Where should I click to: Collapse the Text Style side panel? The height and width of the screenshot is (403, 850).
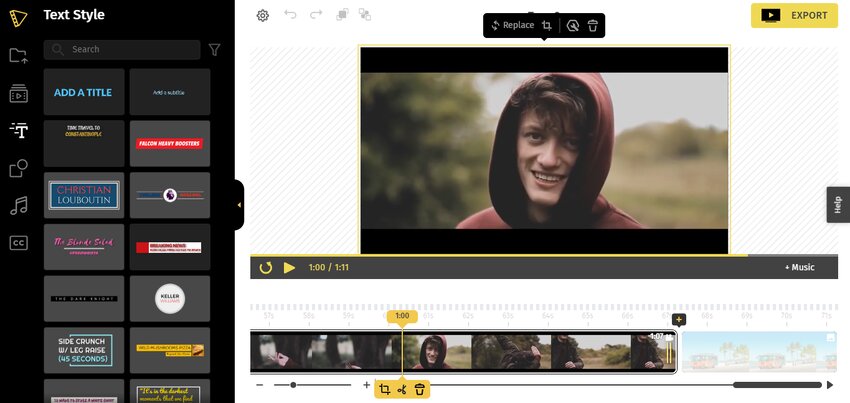239,205
